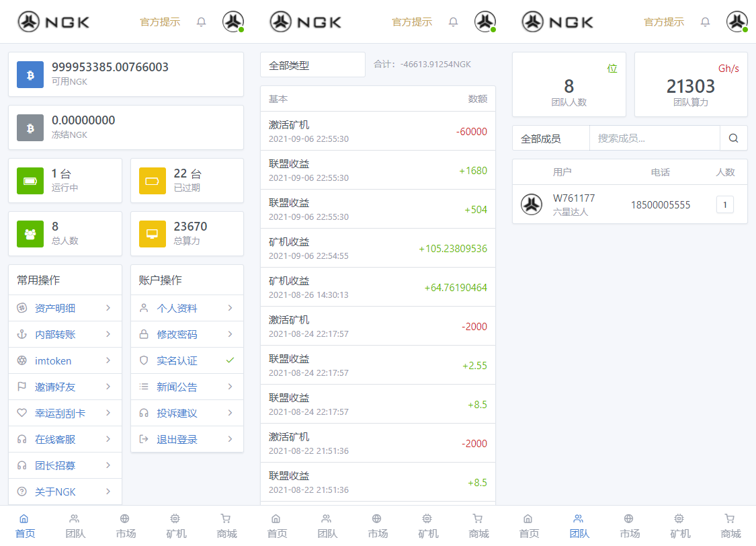The height and width of the screenshot is (546, 756).
Task: Click the lock icon beside 修改密码
Action: pyautogui.click(x=144, y=334)
